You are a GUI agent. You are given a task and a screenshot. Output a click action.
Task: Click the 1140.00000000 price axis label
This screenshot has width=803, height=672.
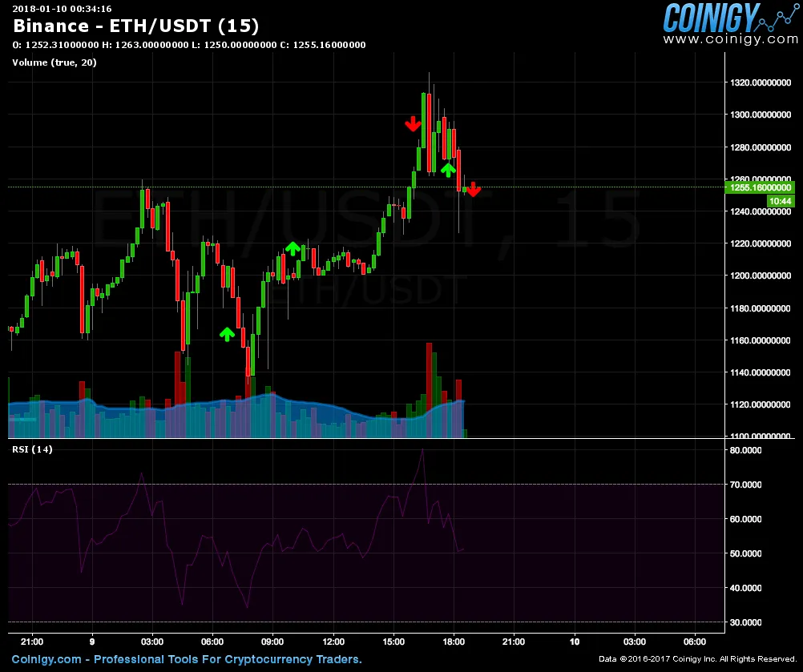(761, 372)
